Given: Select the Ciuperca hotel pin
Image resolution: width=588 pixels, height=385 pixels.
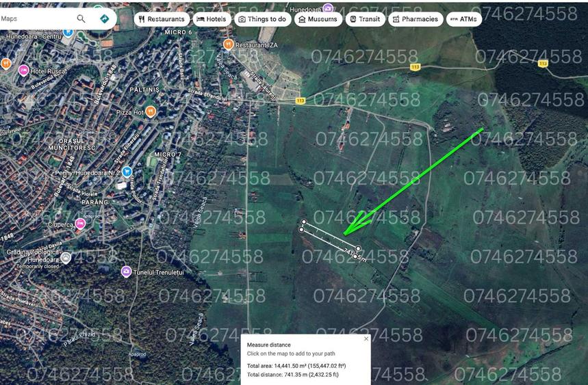Looking at the screenshot, I should (80, 224).
